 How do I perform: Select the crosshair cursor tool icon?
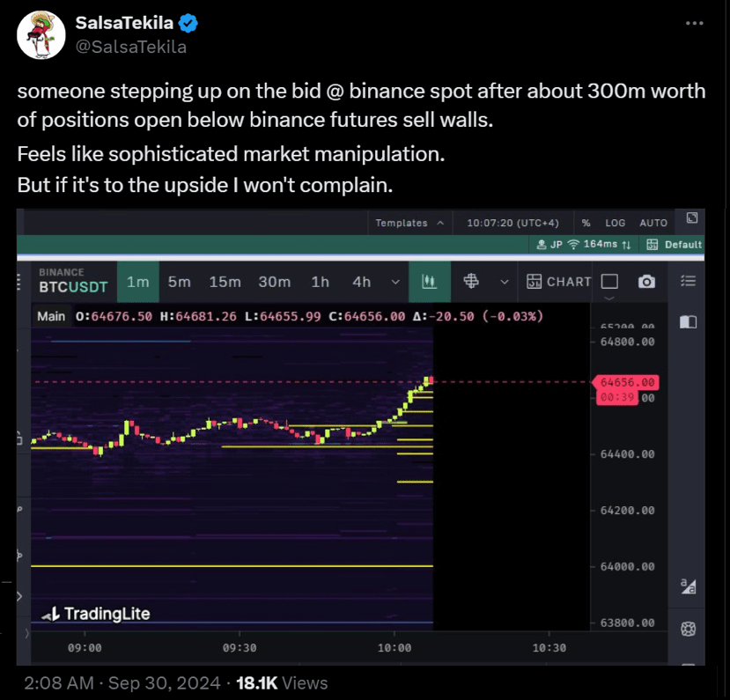point(471,282)
